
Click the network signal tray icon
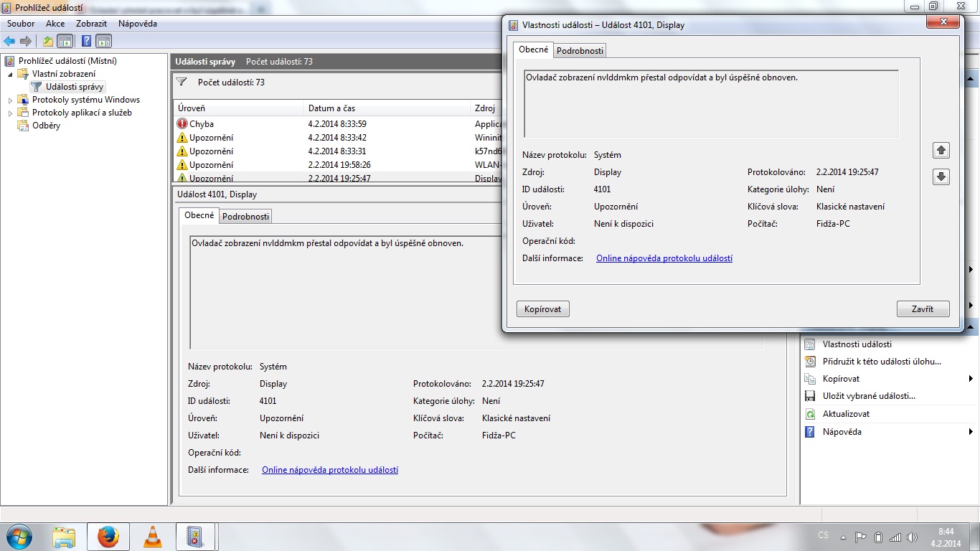[895, 537]
